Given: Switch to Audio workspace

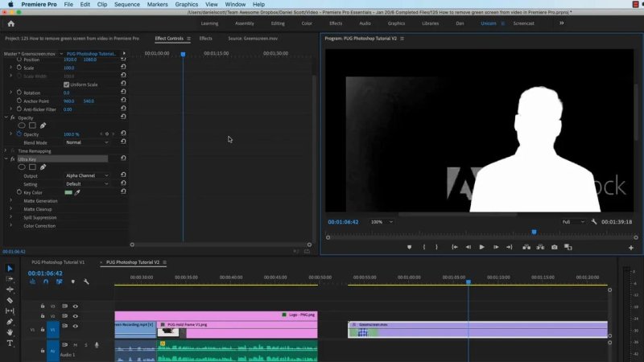Looking at the screenshot, I should click(x=365, y=23).
